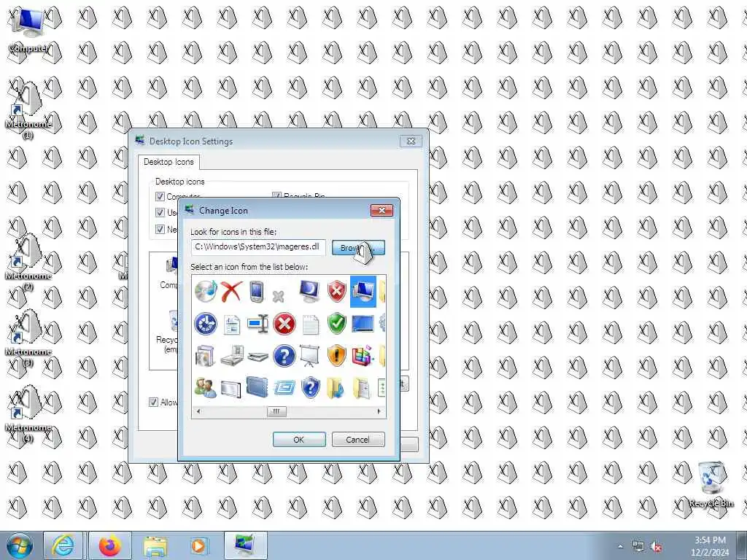The image size is (747, 560).
Task: Pick the red shield with X icon
Action: tap(336, 291)
